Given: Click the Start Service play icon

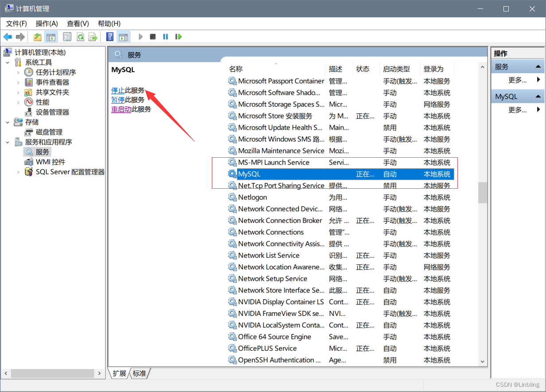Looking at the screenshot, I should pyautogui.click(x=140, y=37).
